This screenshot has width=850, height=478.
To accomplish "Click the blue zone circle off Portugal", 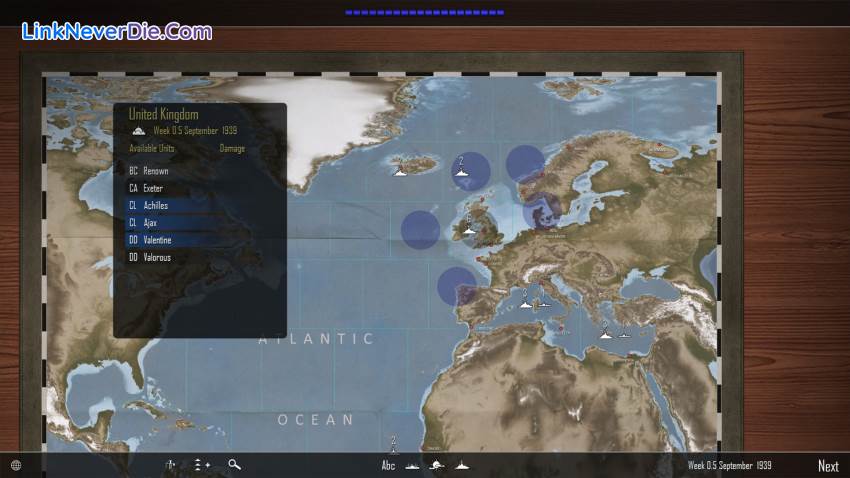I will point(456,287).
